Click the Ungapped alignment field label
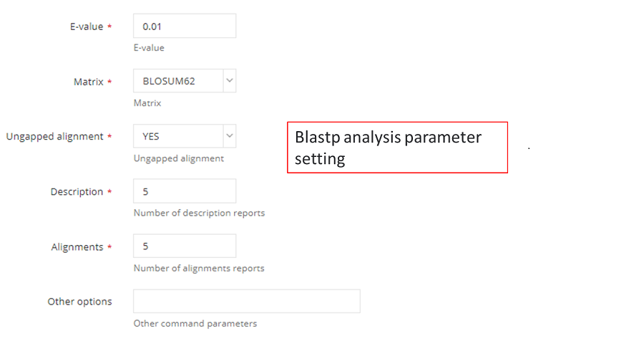 point(54,136)
